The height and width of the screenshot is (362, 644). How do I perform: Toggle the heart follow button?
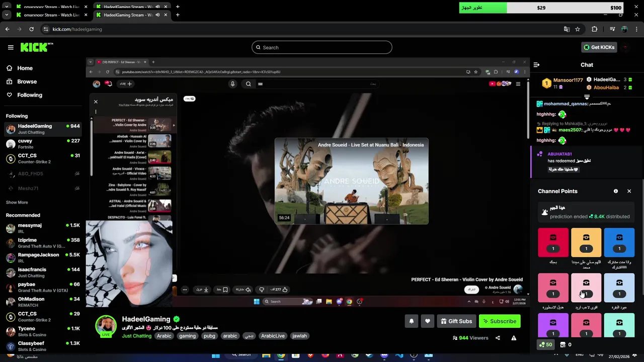click(x=428, y=321)
